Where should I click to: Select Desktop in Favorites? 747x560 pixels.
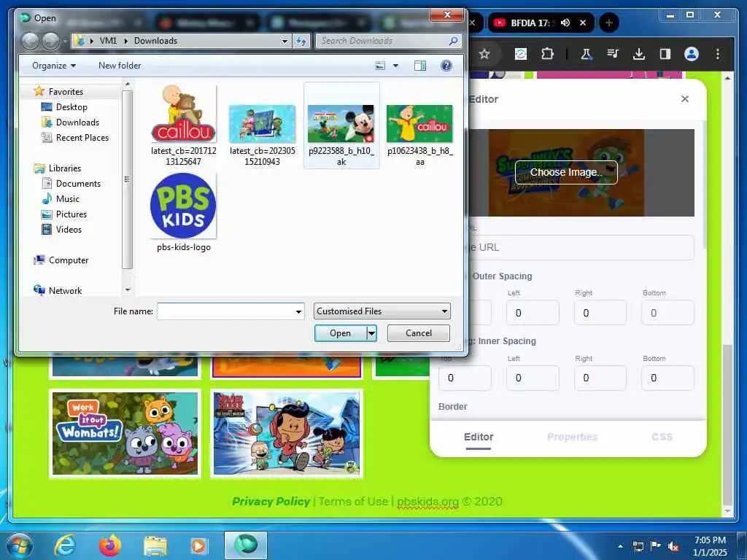pyautogui.click(x=71, y=107)
